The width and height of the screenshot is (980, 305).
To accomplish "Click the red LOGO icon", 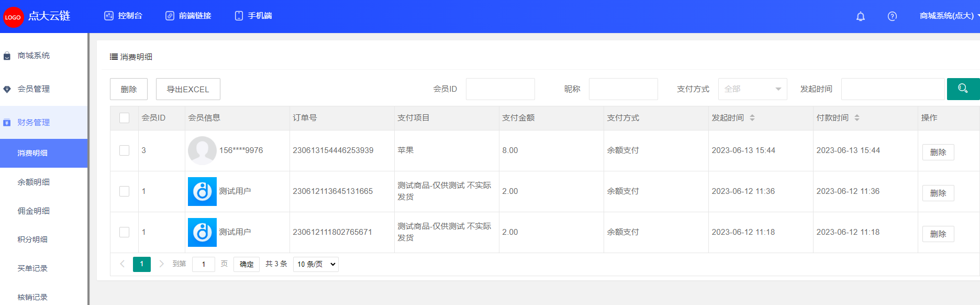I will [13, 17].
